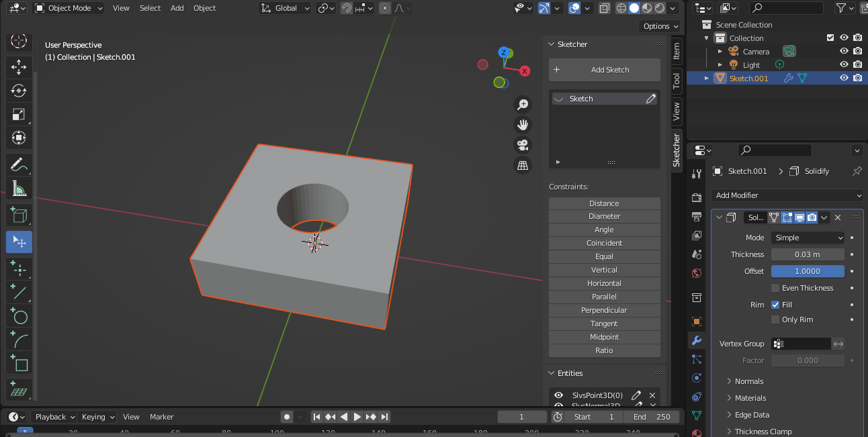Open the Object Mode dropdown
Image resolution: width=868 pixels, height=437 pixels.
tap(69, 8)
